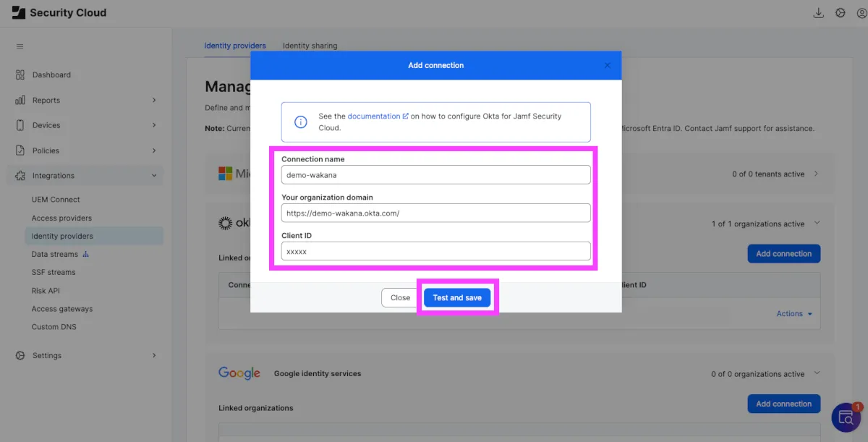The image size is (868, 442).
Task: Open the help icon in header
Action: coord(840,13)
